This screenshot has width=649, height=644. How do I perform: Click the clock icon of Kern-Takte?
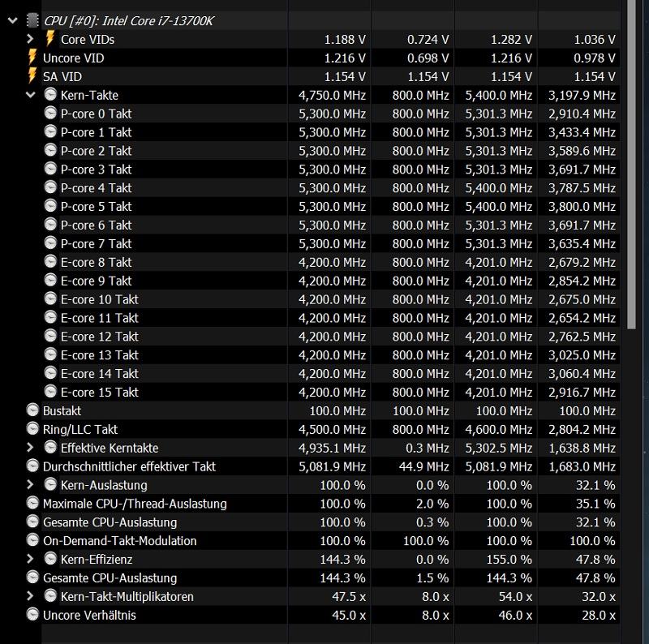[50, 94]
